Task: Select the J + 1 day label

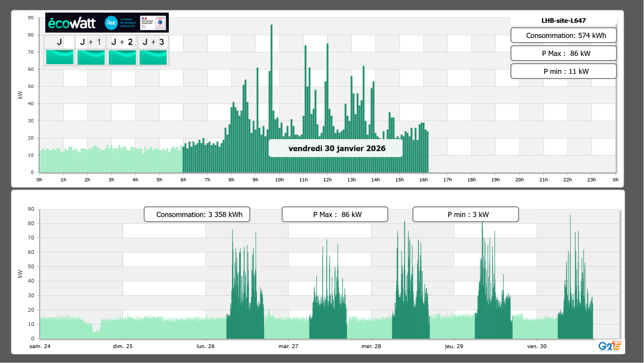Action: click(x=91, y=42)
